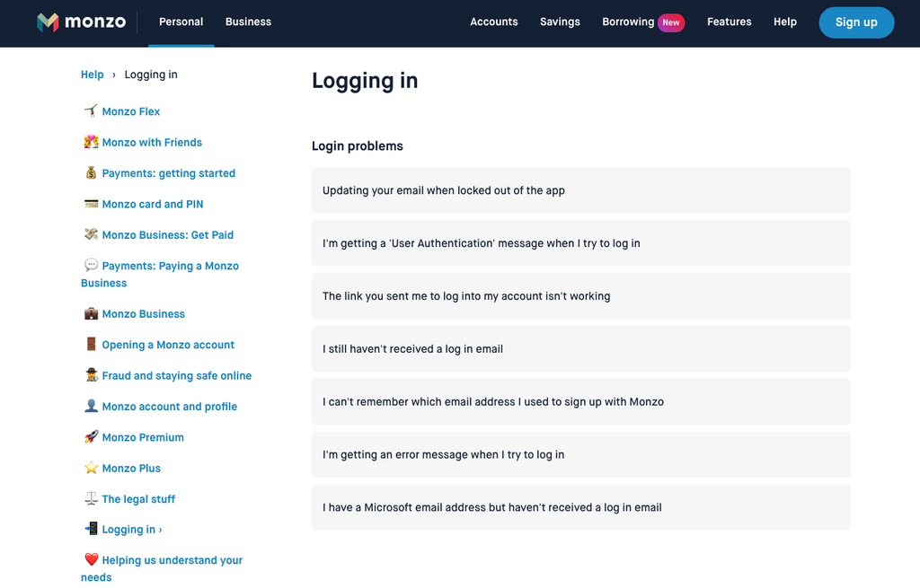920x588 pixels.
Task: Click the scales icon beside The legal stuff
Action: [x=91, y=499]
